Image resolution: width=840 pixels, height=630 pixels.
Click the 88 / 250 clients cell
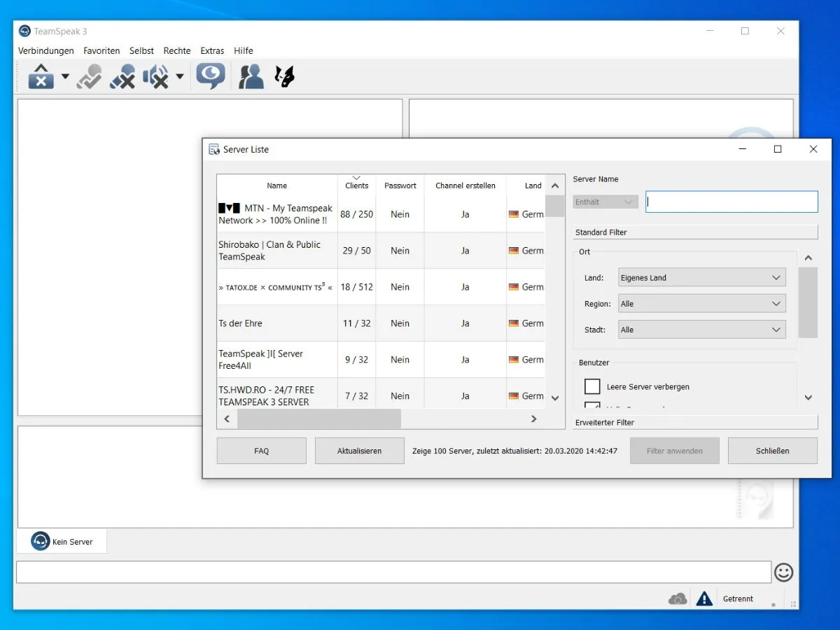(x=357, y=214)
